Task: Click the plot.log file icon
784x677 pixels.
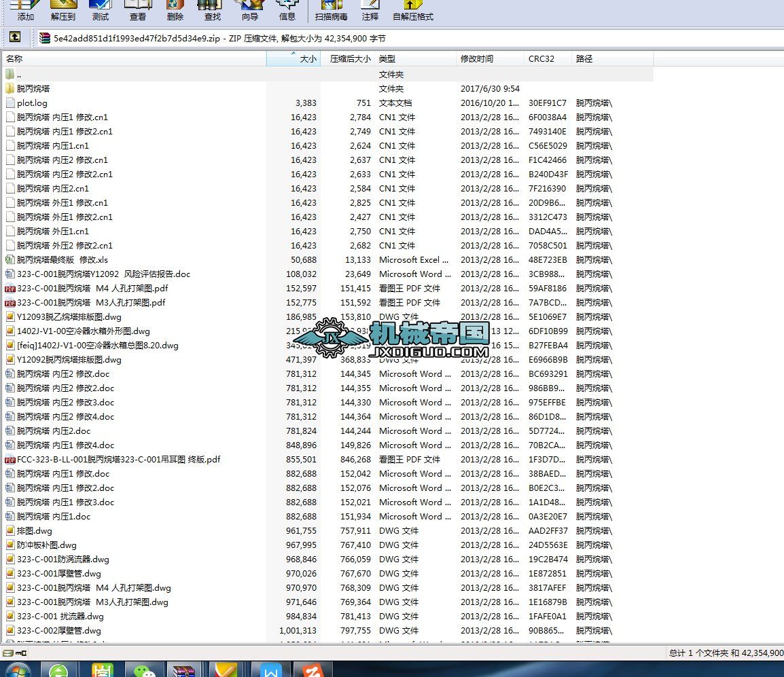Action: pos(10,103)
